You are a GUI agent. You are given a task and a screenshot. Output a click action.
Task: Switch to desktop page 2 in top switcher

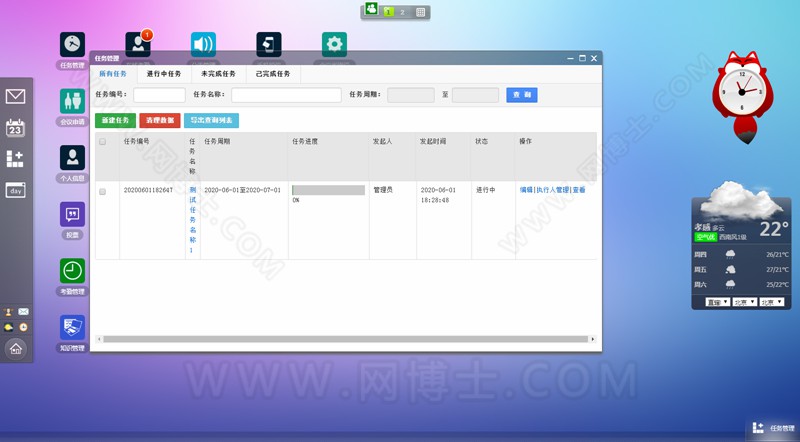coord(403,12)
